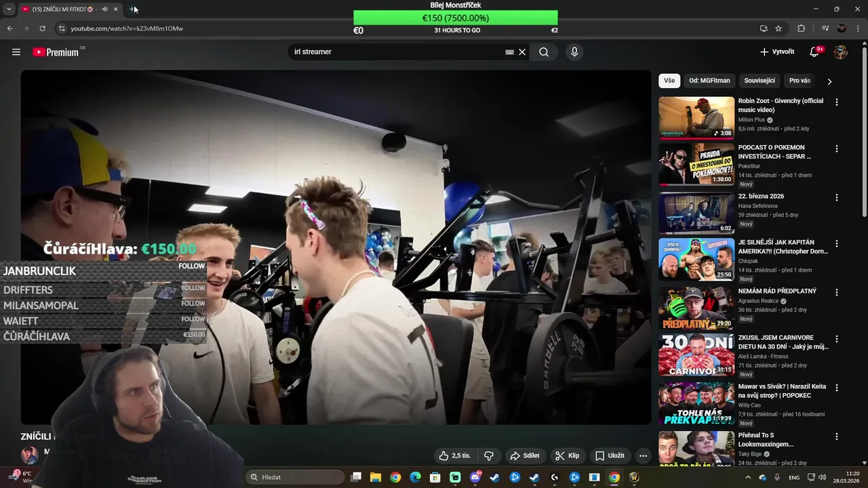Screen dimensions: 868x488
Task: Open Chrome three-dot menu
Action: [858, 28]
